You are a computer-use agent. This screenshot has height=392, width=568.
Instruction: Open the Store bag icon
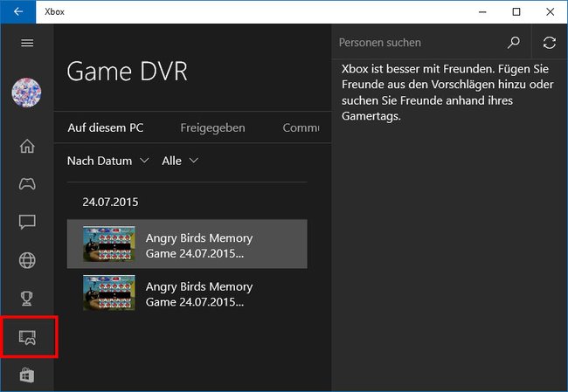[x=27, y=375]
